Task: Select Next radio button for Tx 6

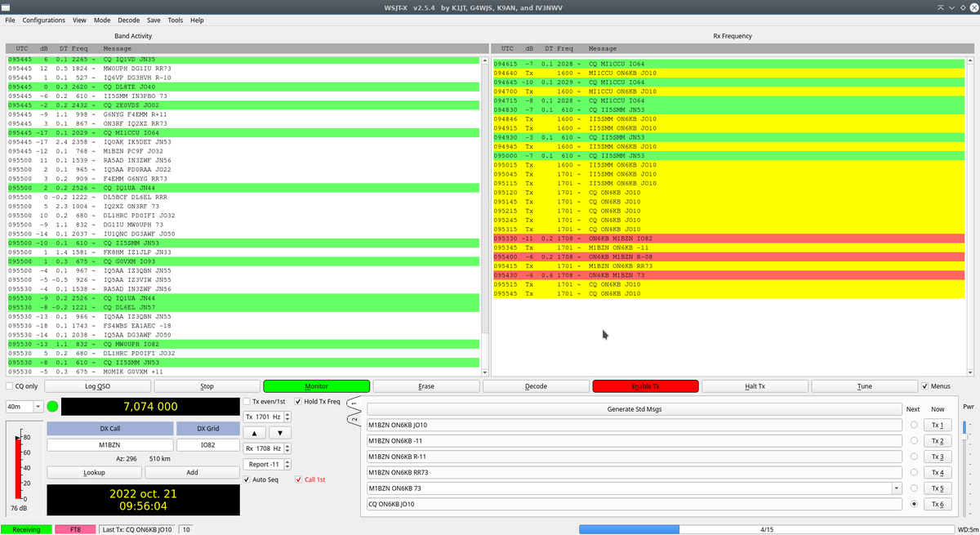Action: tap(913, 504)
